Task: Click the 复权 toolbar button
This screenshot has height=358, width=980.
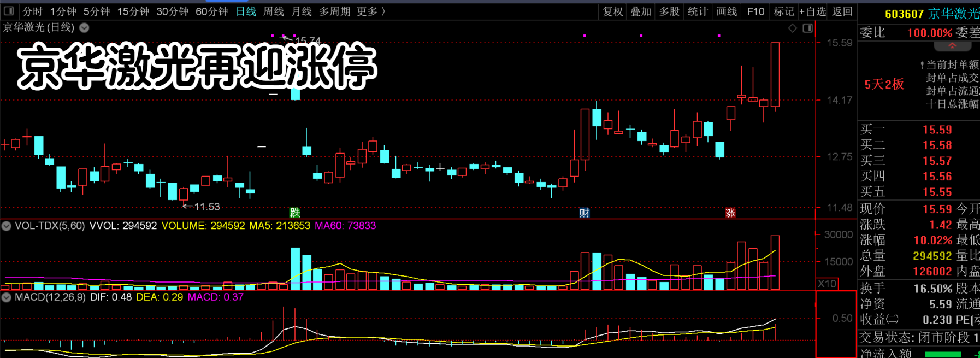Action: pyautogui.click(x=613, y=11)
